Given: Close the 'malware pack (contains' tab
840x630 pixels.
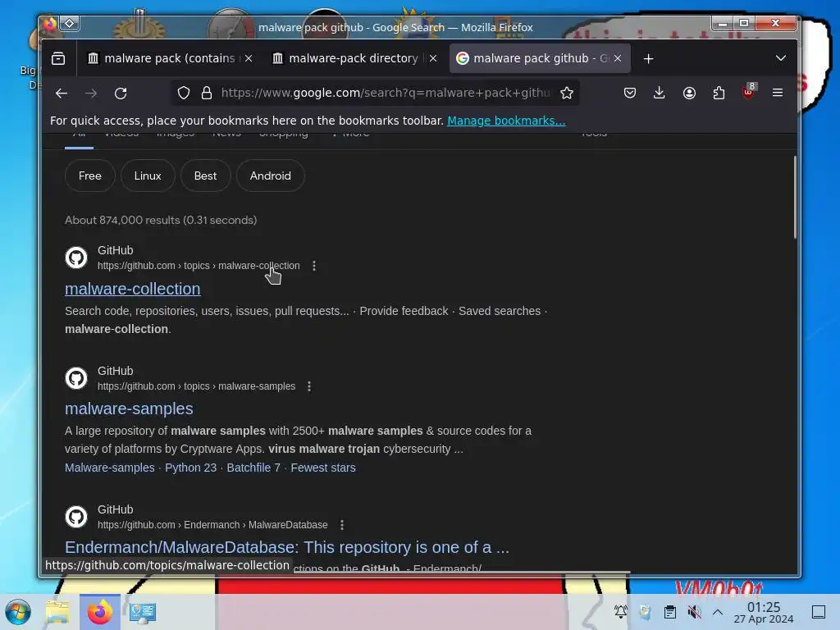Looking at the screenshot, I should (x=249, y=58).
